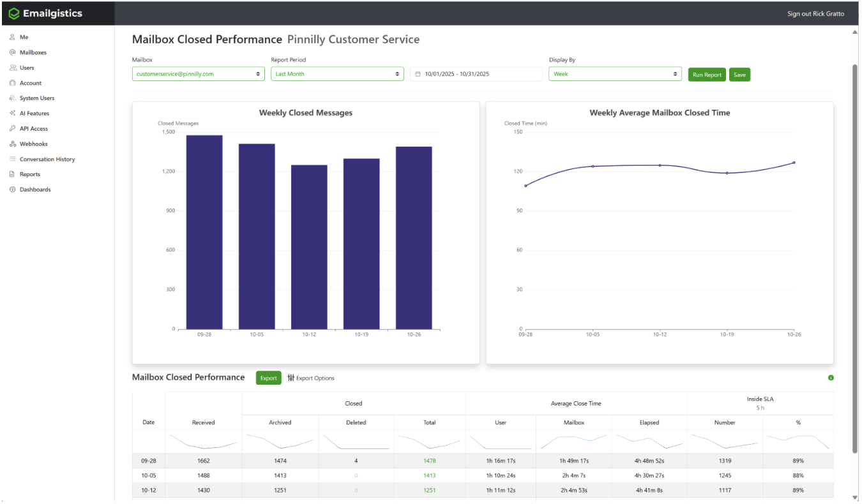Click the Export Options sliders icon

click(x=291, y=378)
